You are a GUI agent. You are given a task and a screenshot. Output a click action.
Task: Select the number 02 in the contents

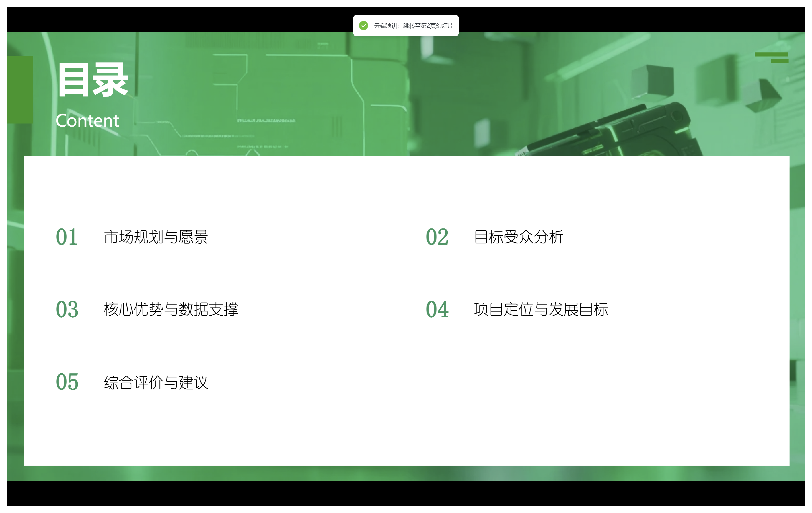(437, 237)
